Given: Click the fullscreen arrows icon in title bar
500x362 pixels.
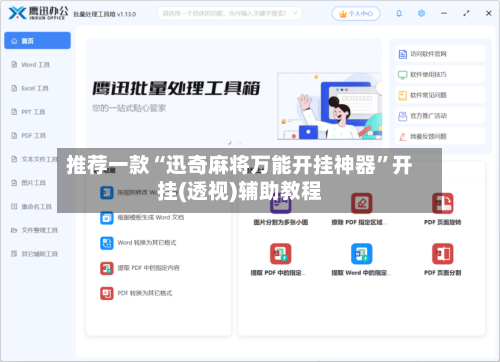Looking at the screenshot, I should pyautogui.click(x=466, y=14).
